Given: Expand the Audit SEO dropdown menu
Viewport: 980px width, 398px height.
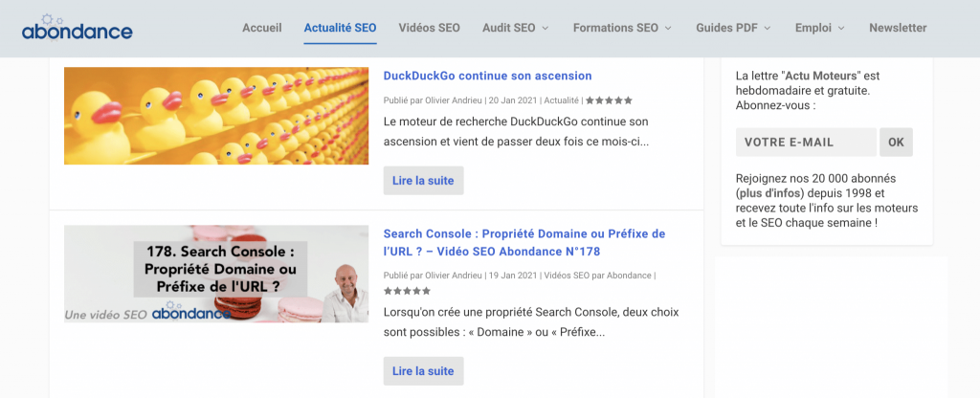Looking at the screenshot, I should pos(516,28).
